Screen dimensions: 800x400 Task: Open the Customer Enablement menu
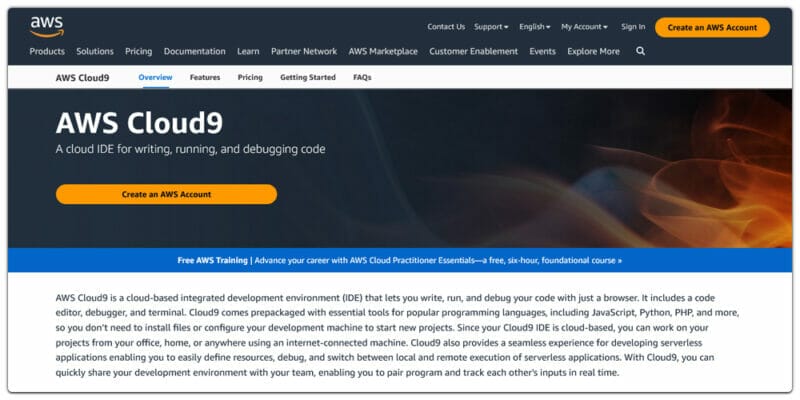pyautogui.click(x=473, y=52)
